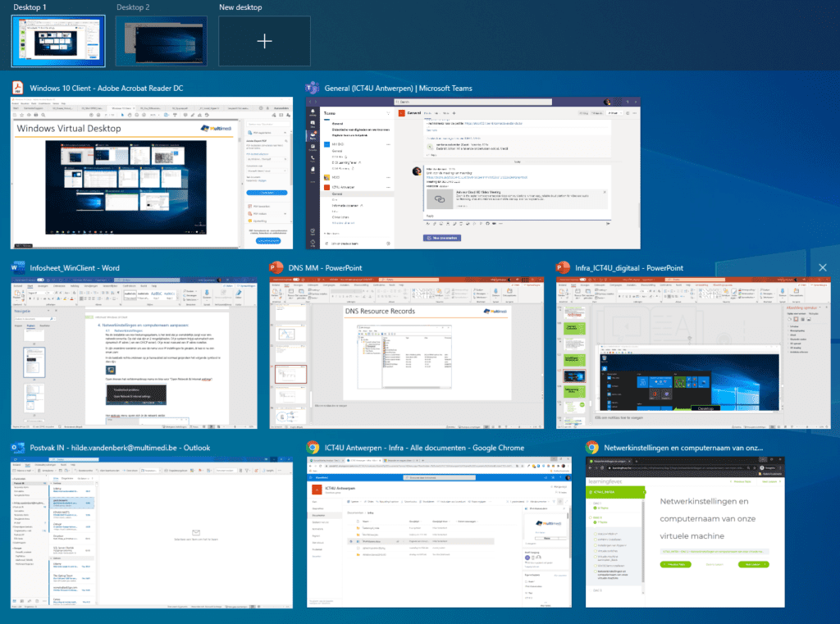Switch to the Desktop 2 preview
The image size is (840, 624).
coord(162,41)
